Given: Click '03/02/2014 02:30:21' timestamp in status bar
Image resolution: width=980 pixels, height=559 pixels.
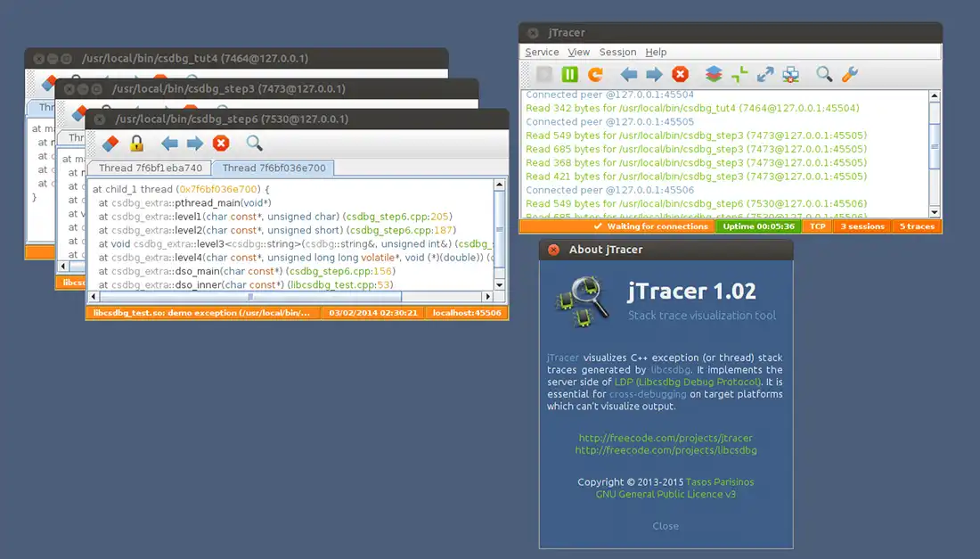Looking at the screenshot, I should pyautogui.click(x=373, y=313).
